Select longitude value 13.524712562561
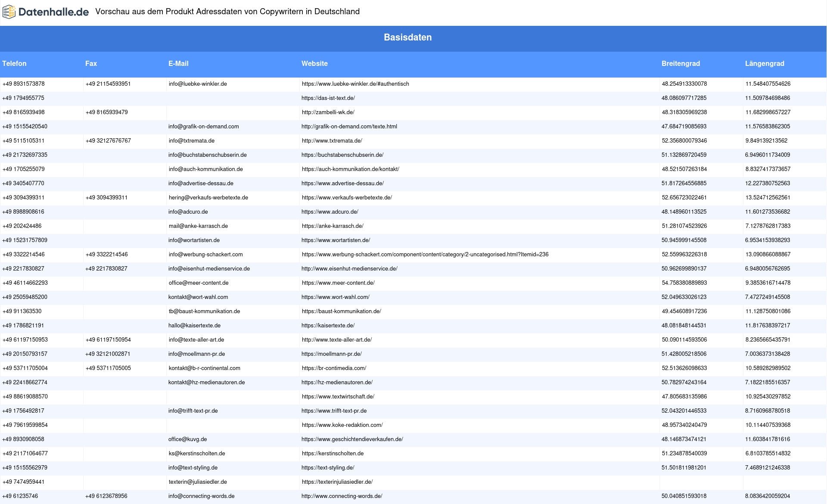827x504 pixels. pyautogui.click(x=768, y=198)
